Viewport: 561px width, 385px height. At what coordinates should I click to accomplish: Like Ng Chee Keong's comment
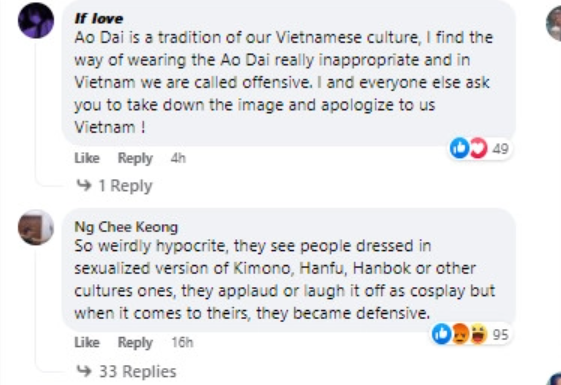pos(87,342)
